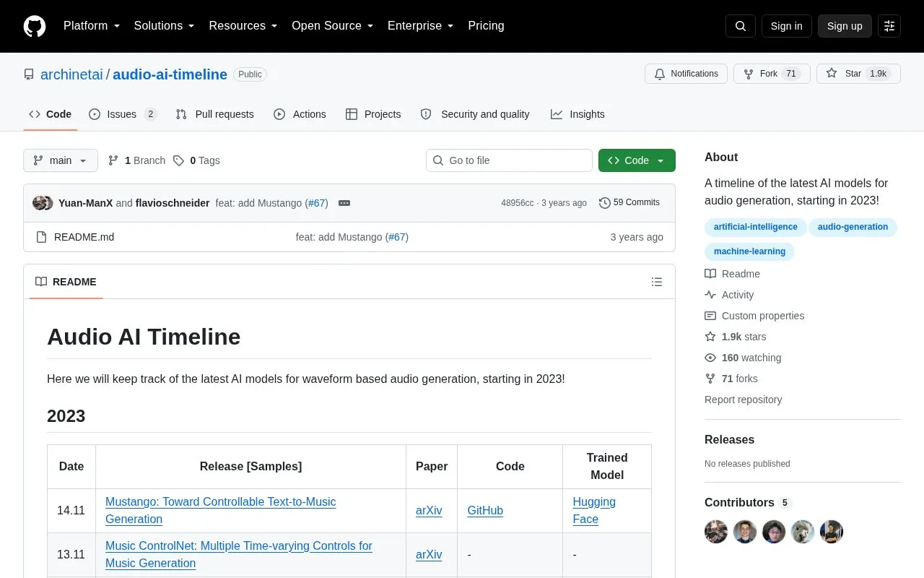The image size is (924, 578).
Task: Open the GitHub code link for Mustango
Action: pyautogui.click(x=485, y=510)
